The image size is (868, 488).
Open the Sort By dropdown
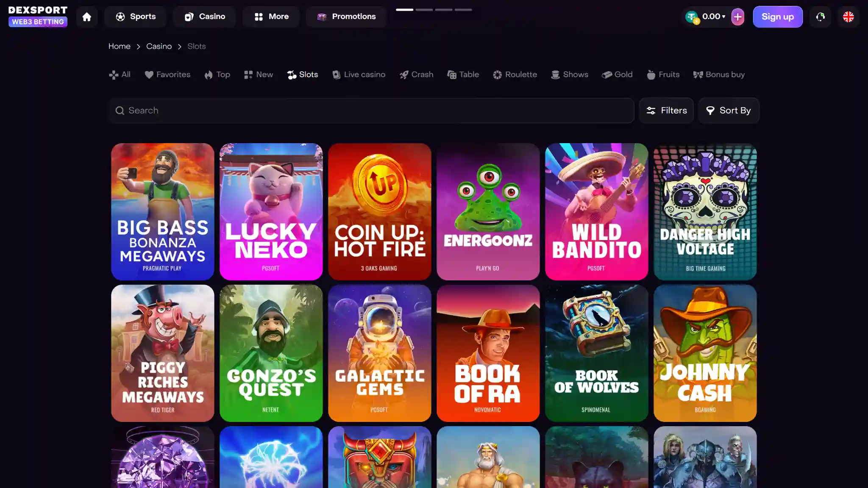pyautogui.click(x=729, y=111)
